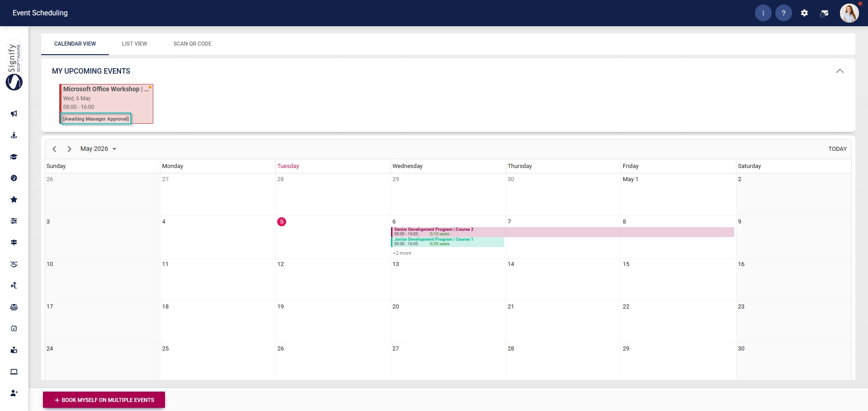The width and height of the screenshot is (868, 411).
Task: Open the sliders sidebar icon
Action: click(x=14, y=221)
